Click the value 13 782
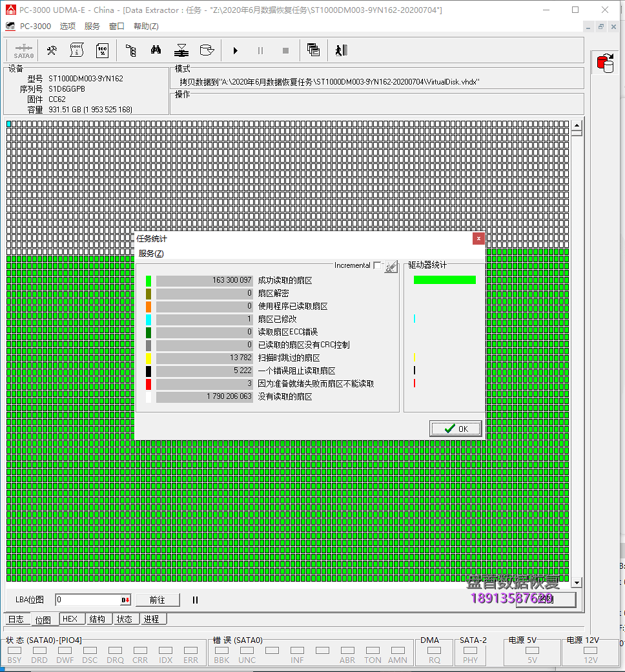 click(240, 358)
